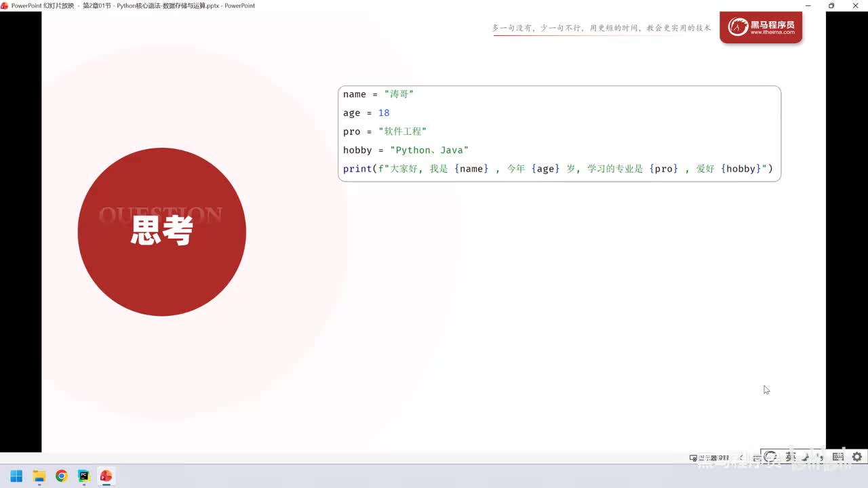This screenshot has height=488, width=868.
Task: Click the 黑马程序员 logo badge
Action: (761, 28)
